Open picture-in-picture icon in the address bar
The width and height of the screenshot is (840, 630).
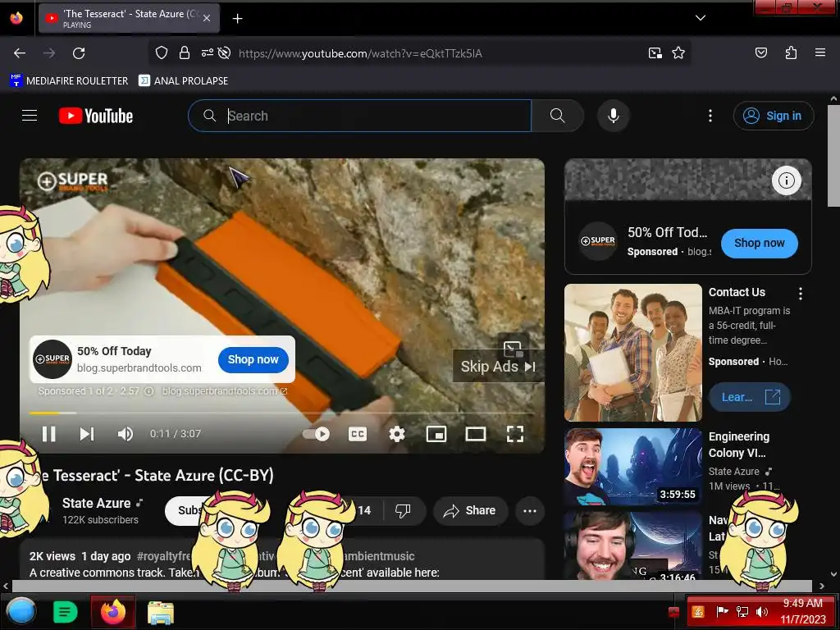(655, 52)
